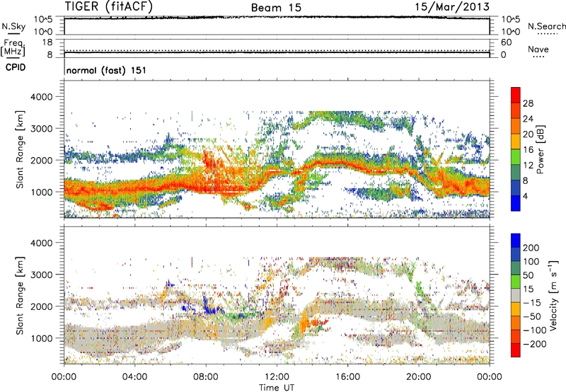This screenshot has height=392, width=566.
Task: Click the 1000 tick on the velocity plot axis
Action: pyautogui.click(x=41, y=338)
